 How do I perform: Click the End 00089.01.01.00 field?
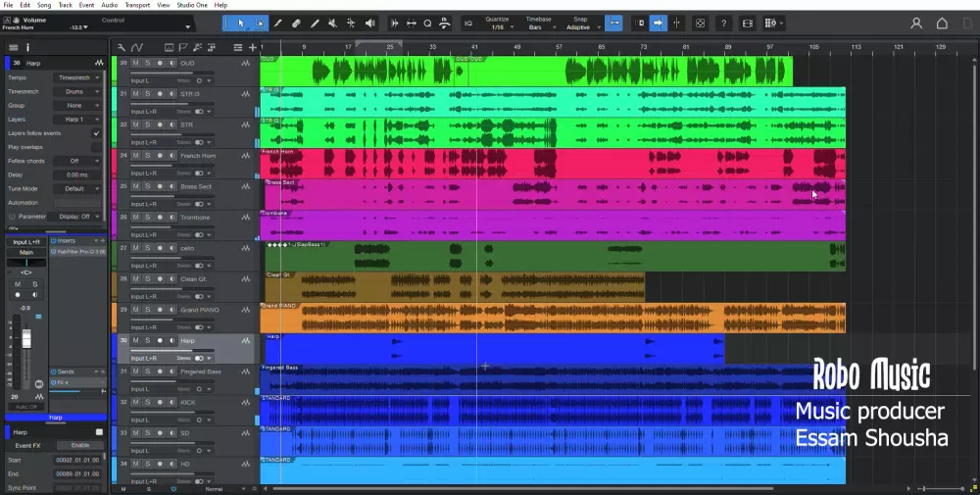point(78,473)
